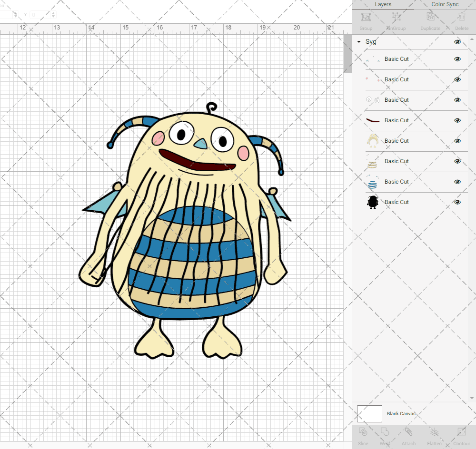Hide the first Basic Cut layer with light blue specks
Screen dimensions: 476x449
point(457,59)
